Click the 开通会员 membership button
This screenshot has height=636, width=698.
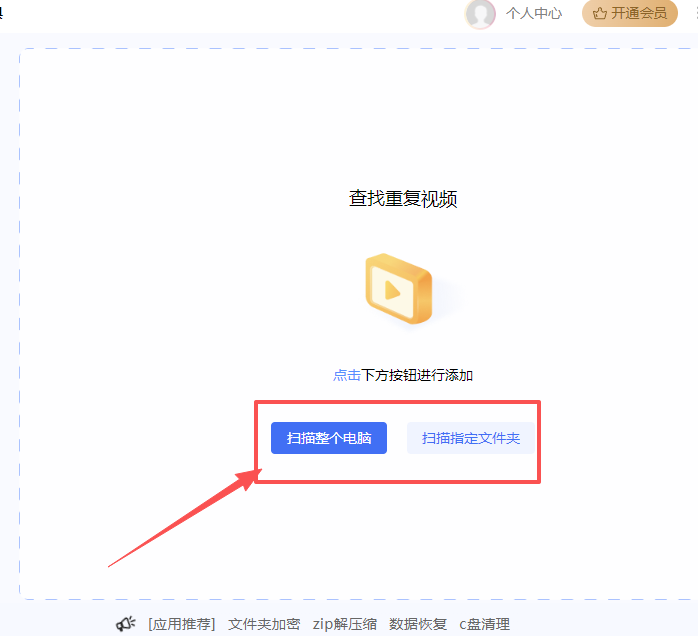(630, 14)
